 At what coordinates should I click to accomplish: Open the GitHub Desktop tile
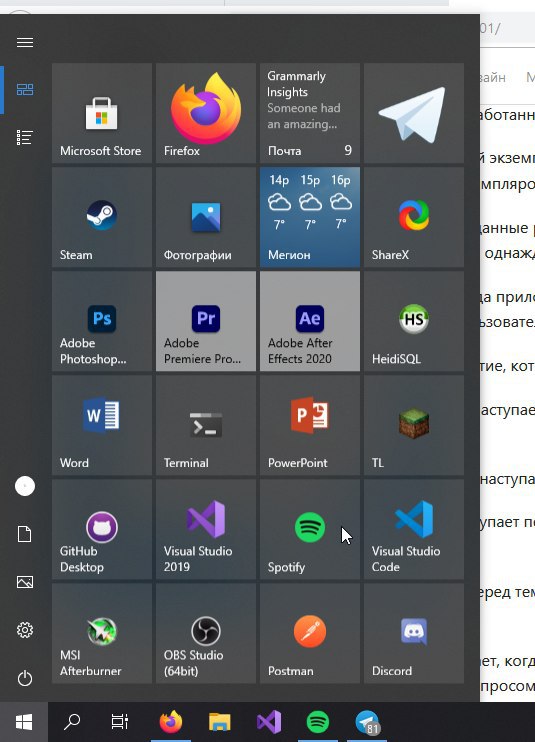pyautogui.click(x=102, y=530)
